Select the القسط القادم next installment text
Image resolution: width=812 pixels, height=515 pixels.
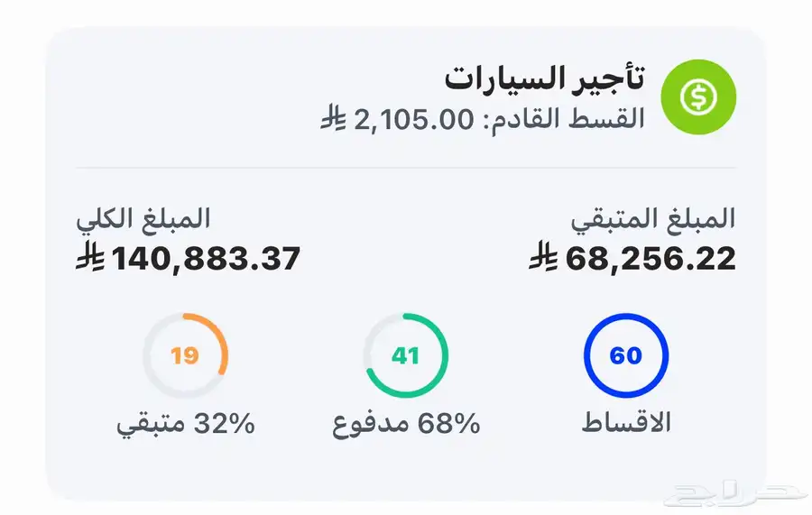567,119
